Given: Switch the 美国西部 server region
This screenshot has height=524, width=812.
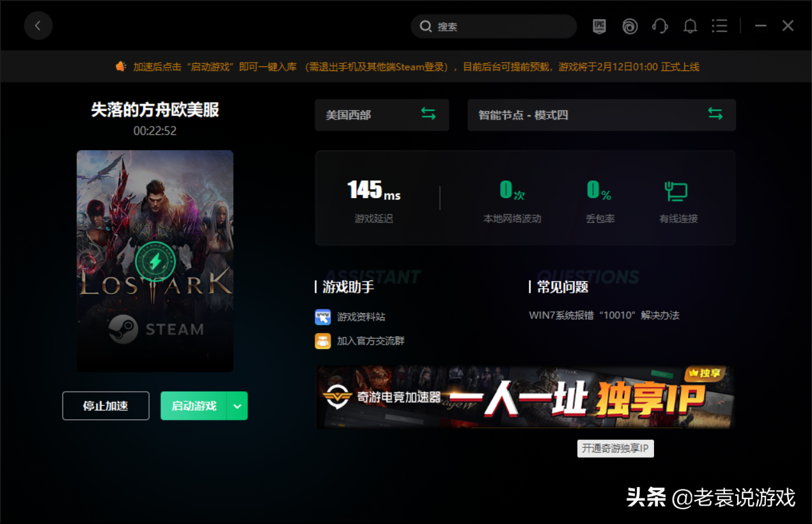Looking at the screenshot, I should click(428, 114).
